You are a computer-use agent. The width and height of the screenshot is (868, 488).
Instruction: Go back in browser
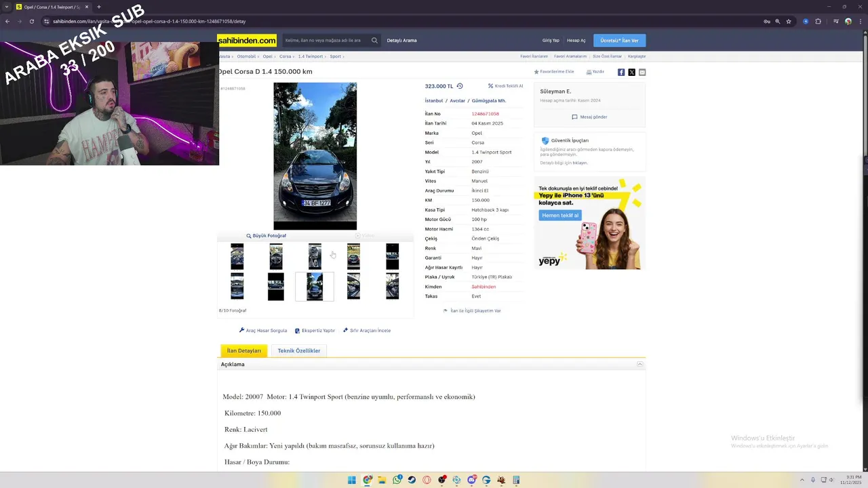7,21
